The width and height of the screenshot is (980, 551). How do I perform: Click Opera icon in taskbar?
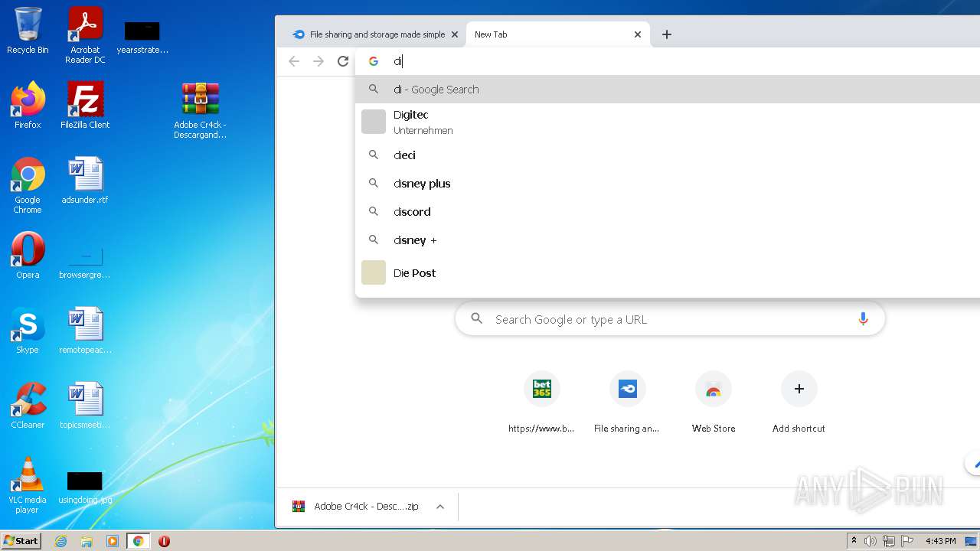164,541
